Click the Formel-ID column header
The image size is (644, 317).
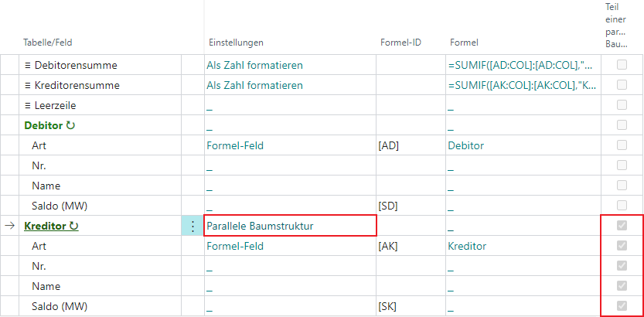click(400, 43)
